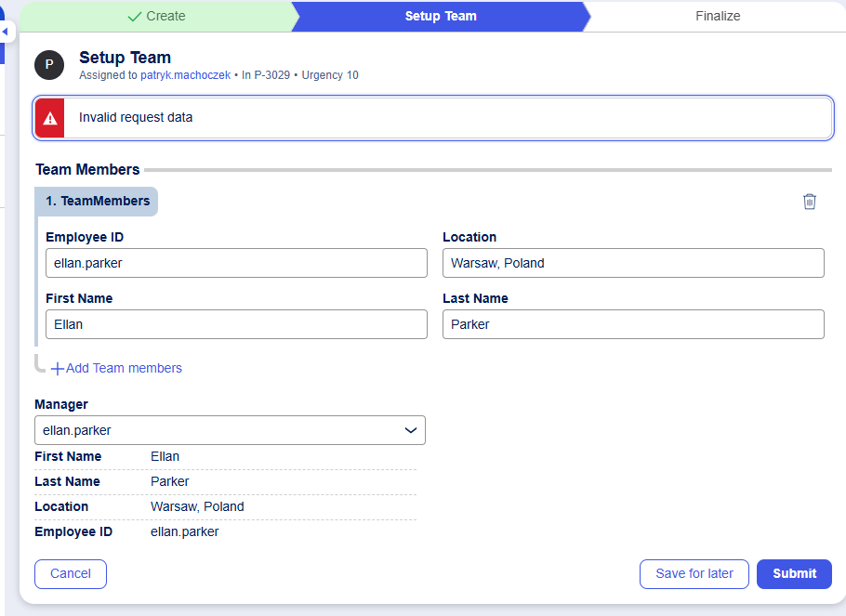Click into the Location text field
This screenshot has width=846, height=616.
[x=633, y=263]
